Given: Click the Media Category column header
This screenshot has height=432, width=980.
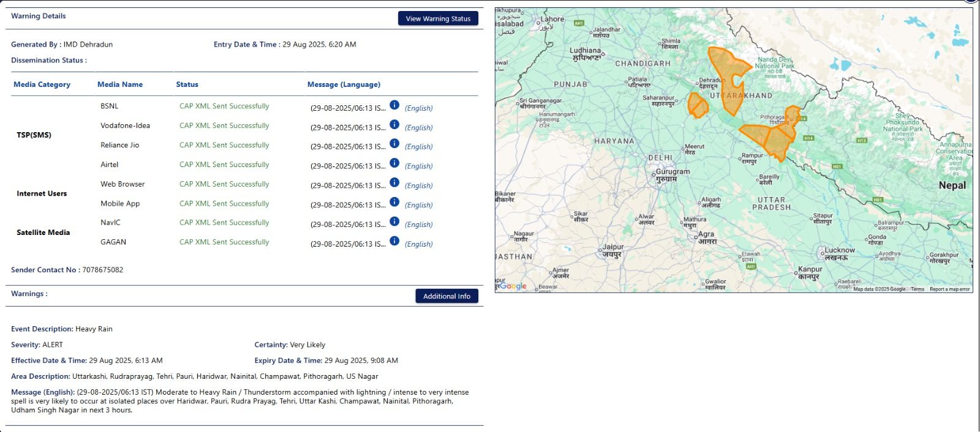Looking at the screenshot, I should tap(42, 84).
